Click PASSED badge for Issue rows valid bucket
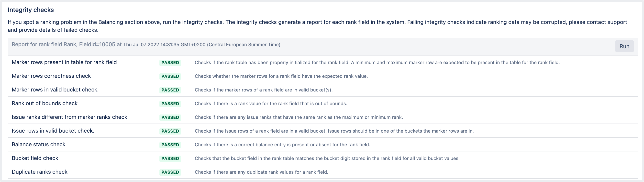Screen dimensions: 644x182 tap(170, 131)
